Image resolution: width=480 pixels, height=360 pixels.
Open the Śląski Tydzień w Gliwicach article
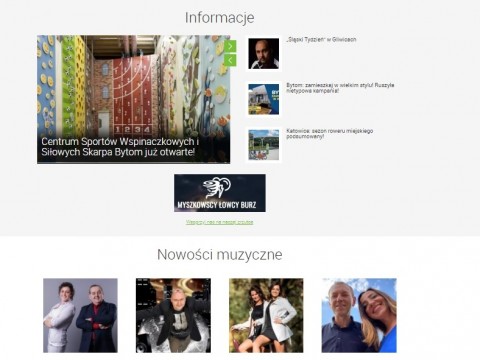[321, 39]
